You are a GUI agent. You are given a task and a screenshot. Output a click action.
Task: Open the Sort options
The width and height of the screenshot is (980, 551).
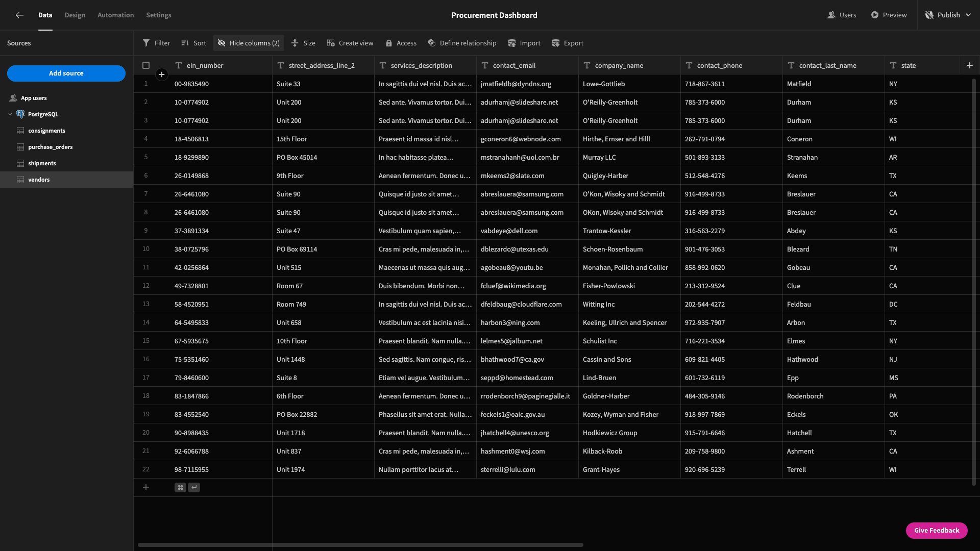(194, 43)
